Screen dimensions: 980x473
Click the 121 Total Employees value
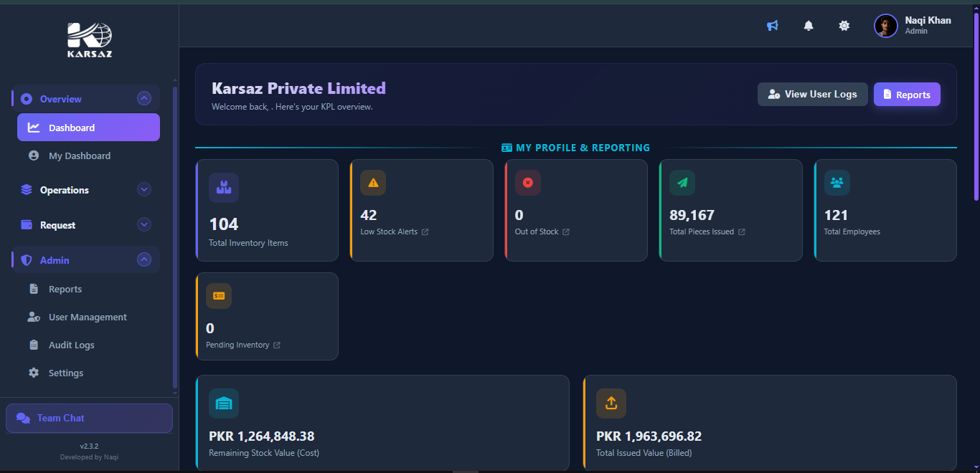pyautogui.click(x=836, y=215)
